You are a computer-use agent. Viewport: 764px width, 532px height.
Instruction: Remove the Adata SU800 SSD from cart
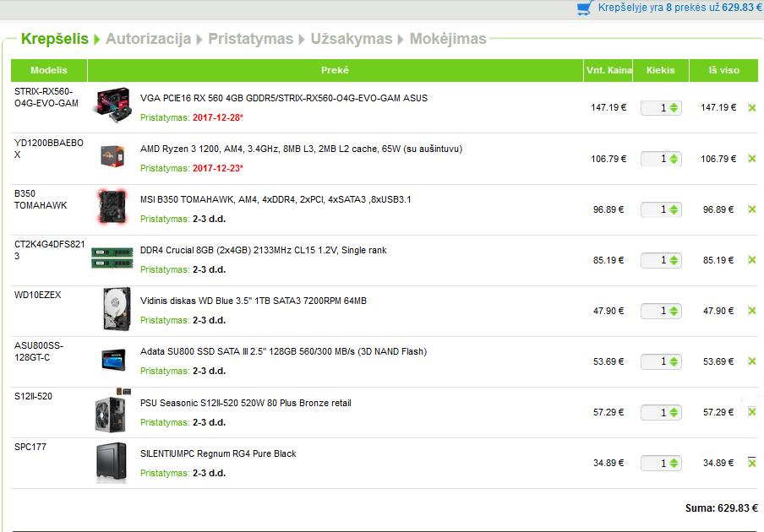[752, 361]
